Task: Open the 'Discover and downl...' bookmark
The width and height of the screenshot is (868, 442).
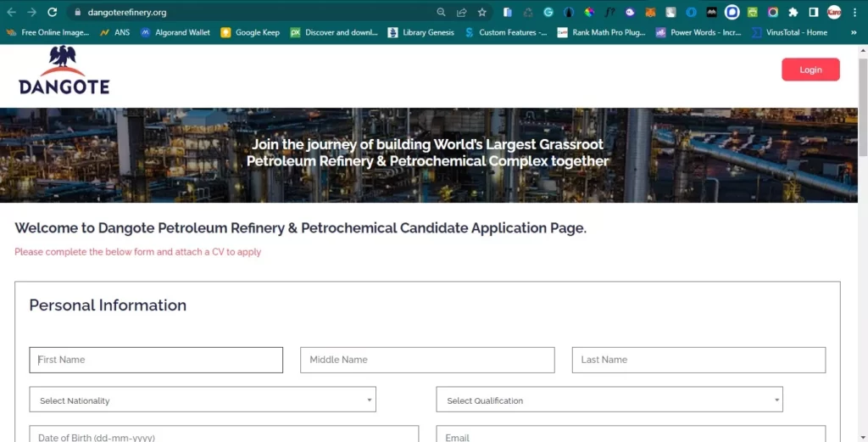Action: click(334, 33)
